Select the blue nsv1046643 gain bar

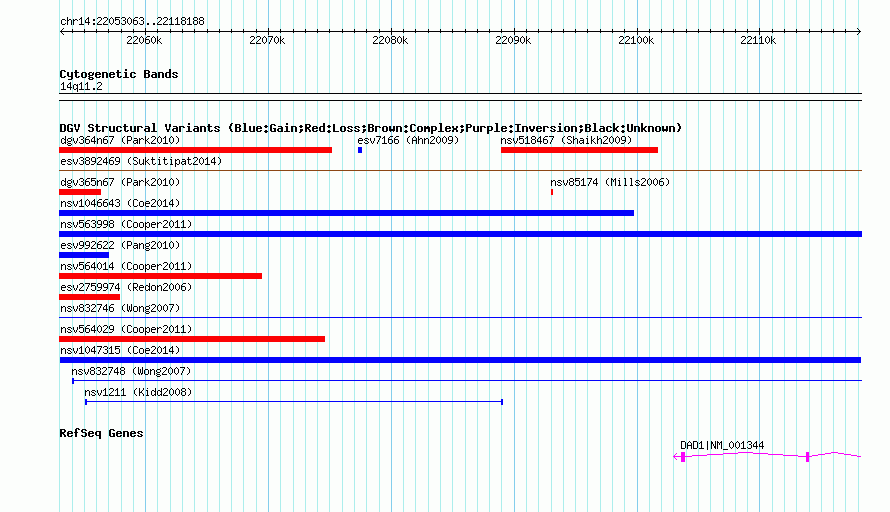[x=346, y=213]
